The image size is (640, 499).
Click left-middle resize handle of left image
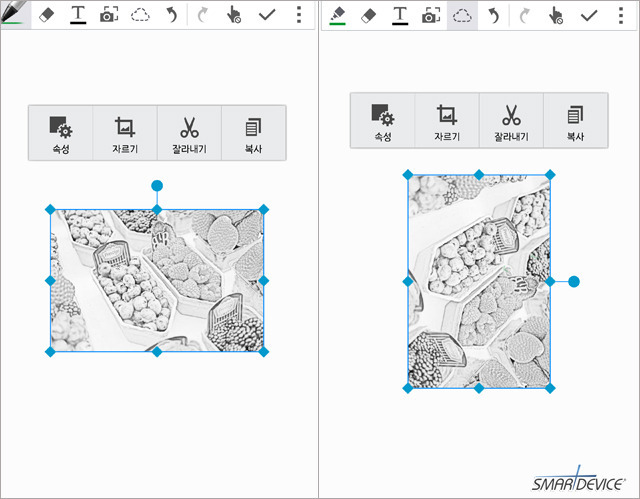click(x=50, y=281)
